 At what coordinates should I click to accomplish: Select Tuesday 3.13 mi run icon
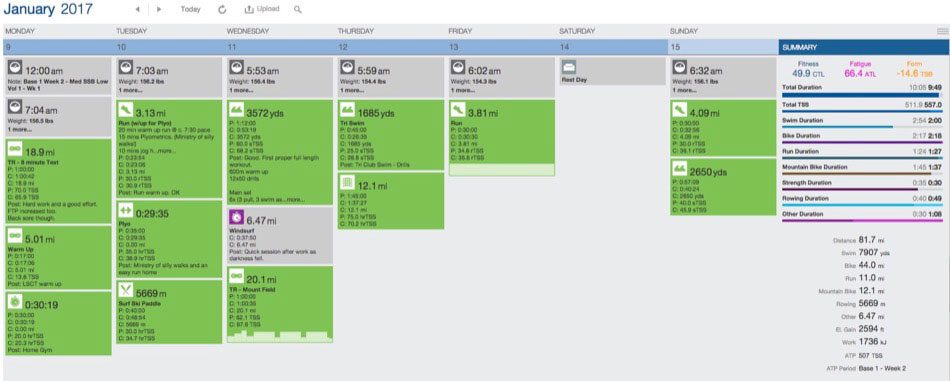[x=126, y=110]
